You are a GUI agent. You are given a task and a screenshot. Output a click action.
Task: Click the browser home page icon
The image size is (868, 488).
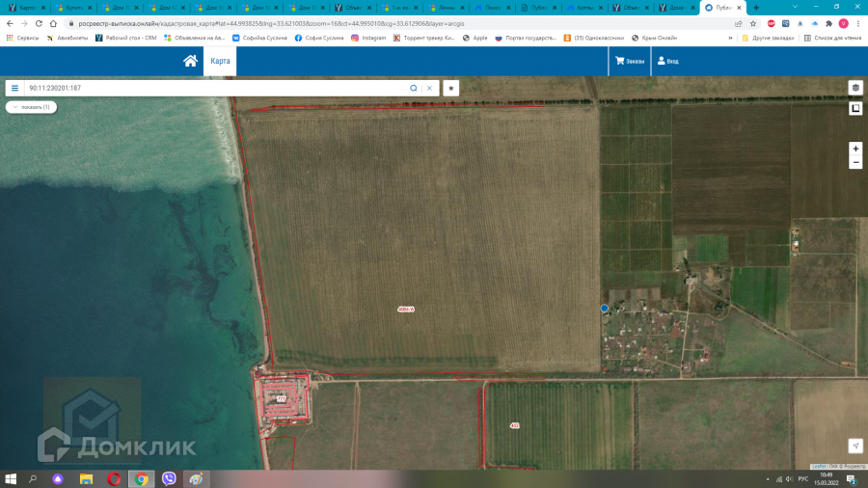tap(53, 24)
